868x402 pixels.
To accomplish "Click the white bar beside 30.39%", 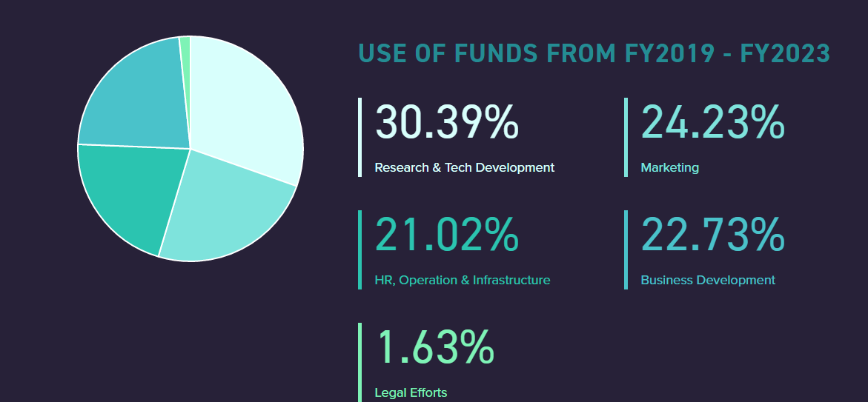I will click(360, 137).
